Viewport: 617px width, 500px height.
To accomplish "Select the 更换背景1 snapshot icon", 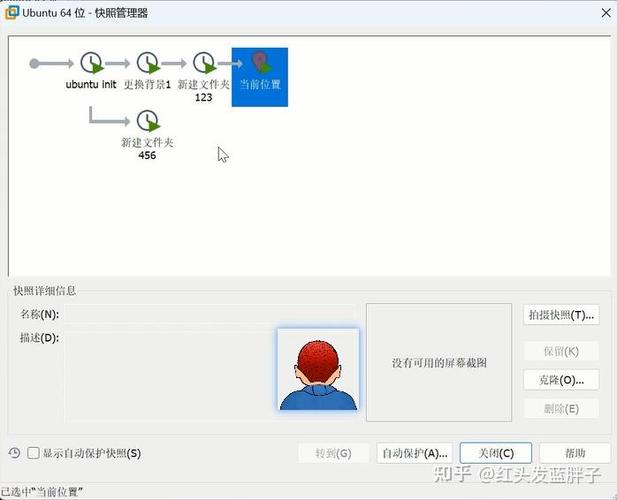I will (148, 63).
